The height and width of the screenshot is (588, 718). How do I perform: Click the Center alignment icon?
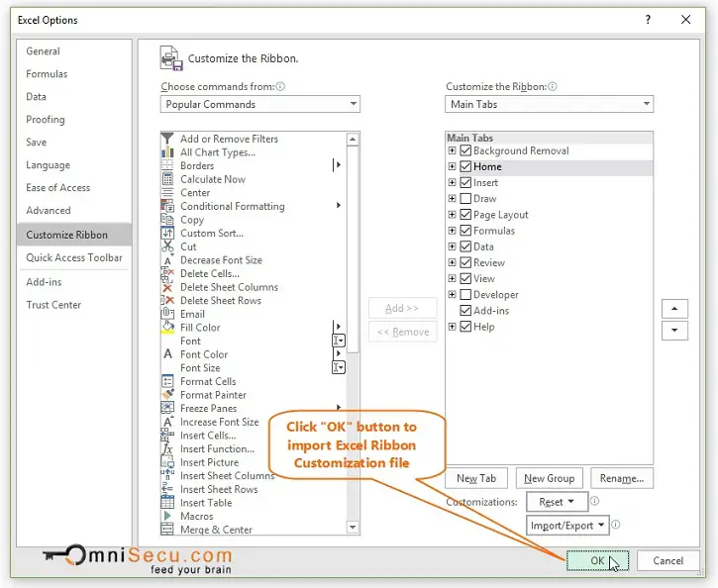tap(167, 193)
